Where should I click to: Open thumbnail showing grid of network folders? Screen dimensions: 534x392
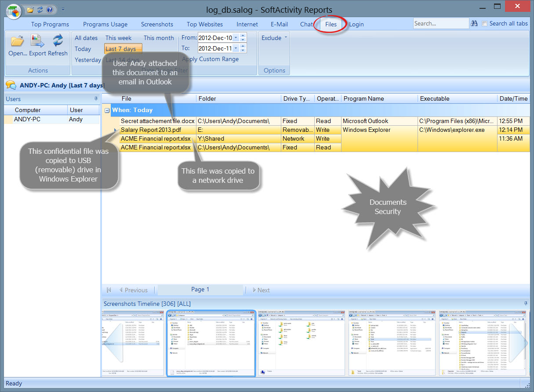[302, 343]
